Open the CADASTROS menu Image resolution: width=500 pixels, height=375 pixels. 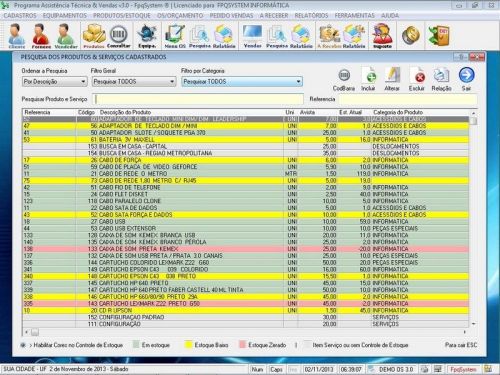coord(20,16)
